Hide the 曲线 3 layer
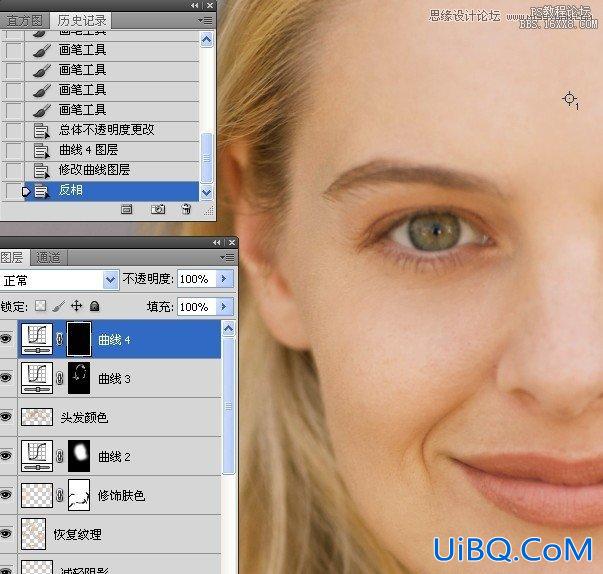The width and height of the screenshot is (603, 574). click(x=6, y=378)
